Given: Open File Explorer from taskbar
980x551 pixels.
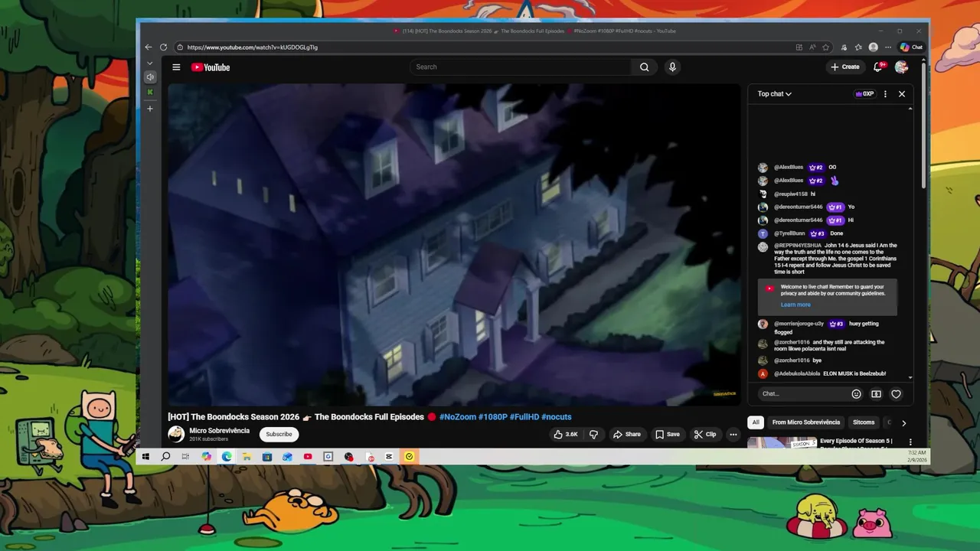Looking at the screenshot, I should 247,457.
